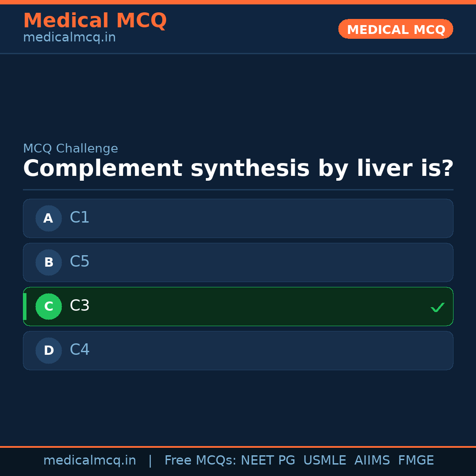Click the green checkmark on option C3
The width and height of the screenshot is (476, 476).
coord(437,307)
